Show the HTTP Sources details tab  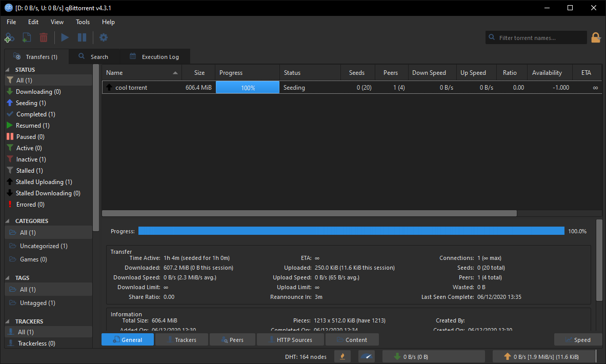290,340
